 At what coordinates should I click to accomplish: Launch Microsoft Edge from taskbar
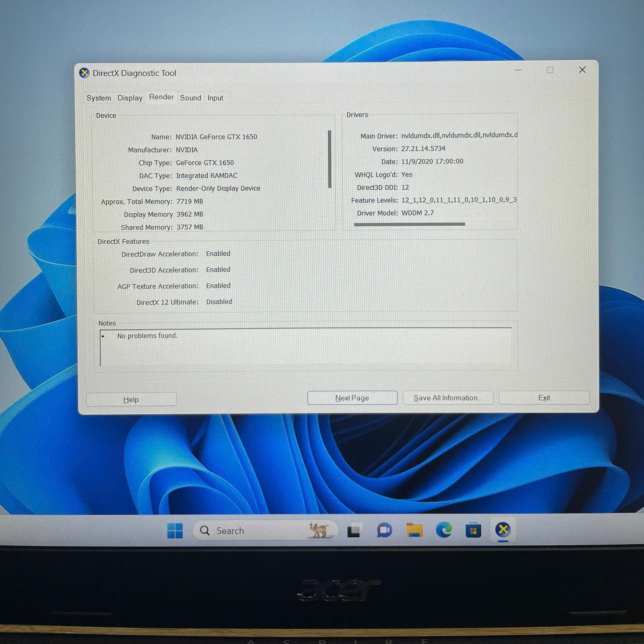tap(444, 530)
